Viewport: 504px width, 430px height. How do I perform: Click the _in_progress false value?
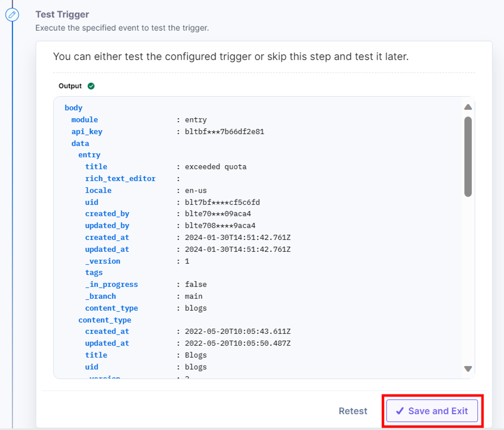tap(196, 285)
